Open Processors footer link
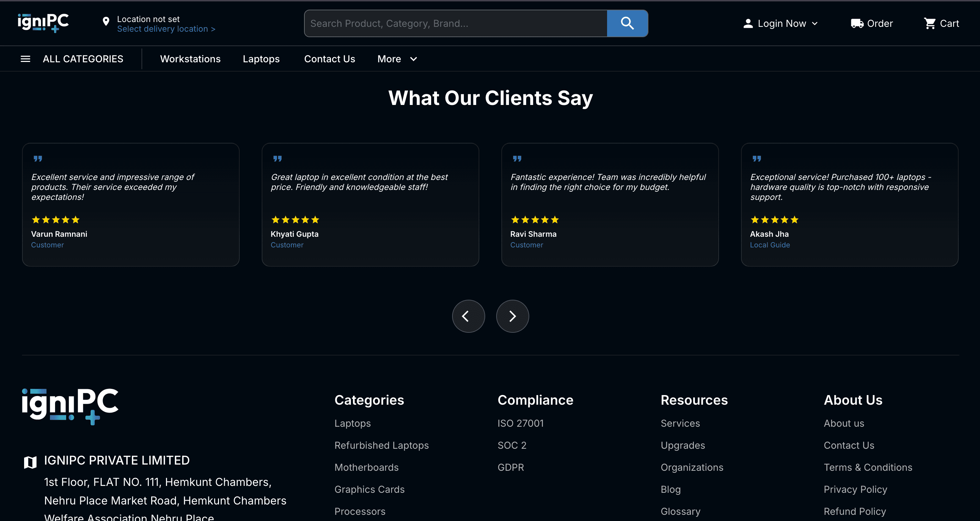The height and width of the screenshot is (521, 980). [x=359, y=511]
